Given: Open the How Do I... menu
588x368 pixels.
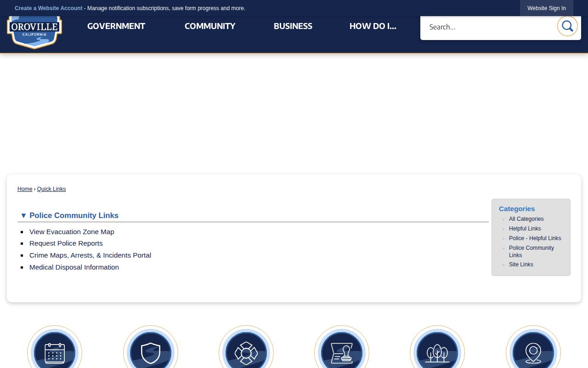Looking at the screenshot, I should pos(373,26).
